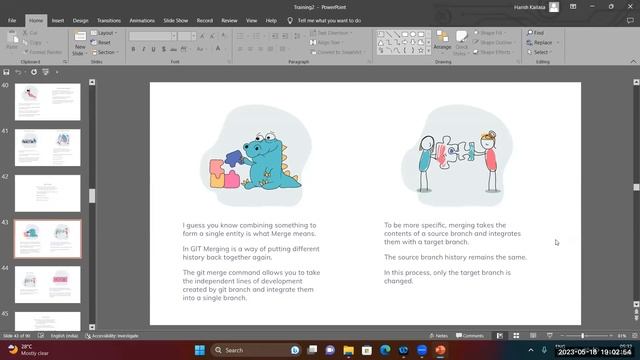Open the Windows Start button on taskbar
Screen dimensions: 640x360
pos(200,350)
